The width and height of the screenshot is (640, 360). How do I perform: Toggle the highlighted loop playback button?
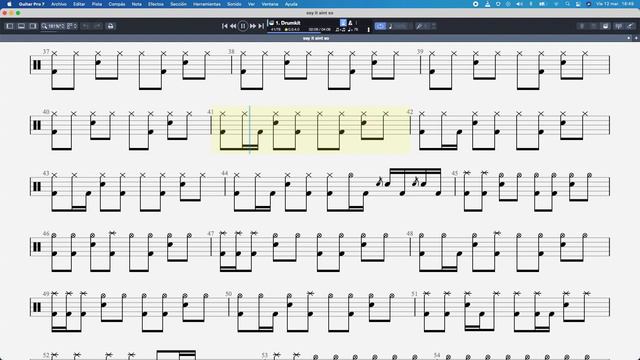pos(380,26)
